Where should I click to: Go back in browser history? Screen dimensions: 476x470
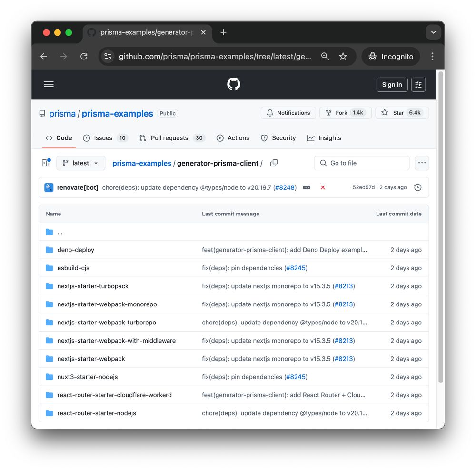coord(44,57)
